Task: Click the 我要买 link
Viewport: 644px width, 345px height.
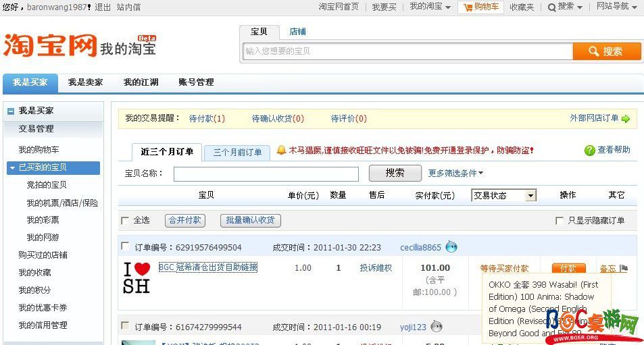Action: point(384,7)
